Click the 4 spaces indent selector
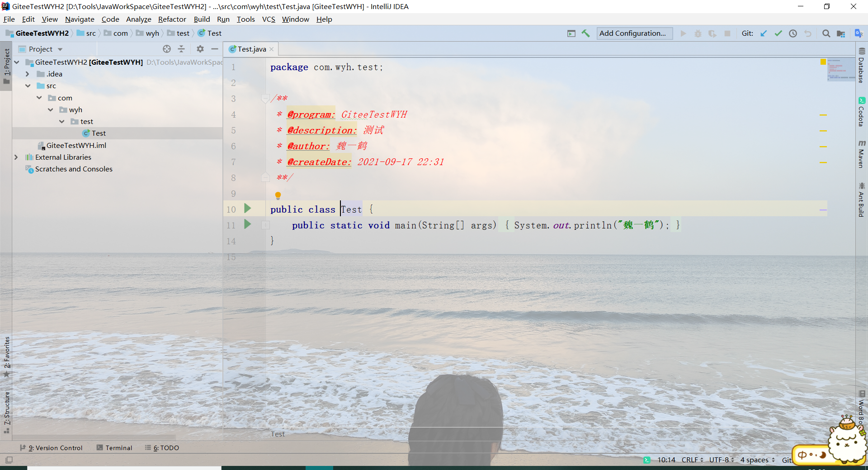The width and height of the screenshot is (868, 470). point(757,460)
